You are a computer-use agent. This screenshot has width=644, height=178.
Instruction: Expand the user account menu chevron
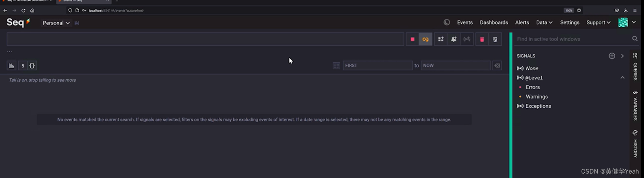tap(634, 23)
